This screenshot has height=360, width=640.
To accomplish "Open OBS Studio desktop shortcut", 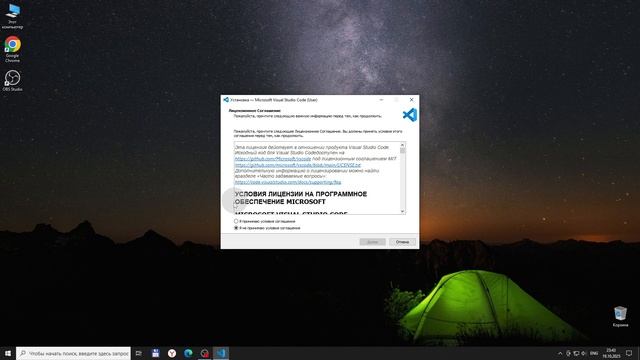I will point(12,80).
